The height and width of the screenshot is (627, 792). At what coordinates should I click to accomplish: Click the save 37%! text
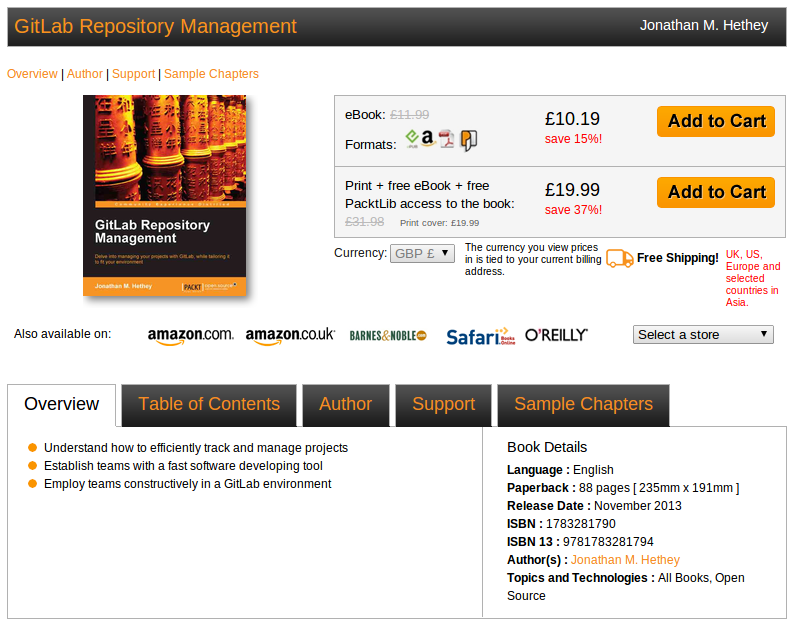click(573, 210)
